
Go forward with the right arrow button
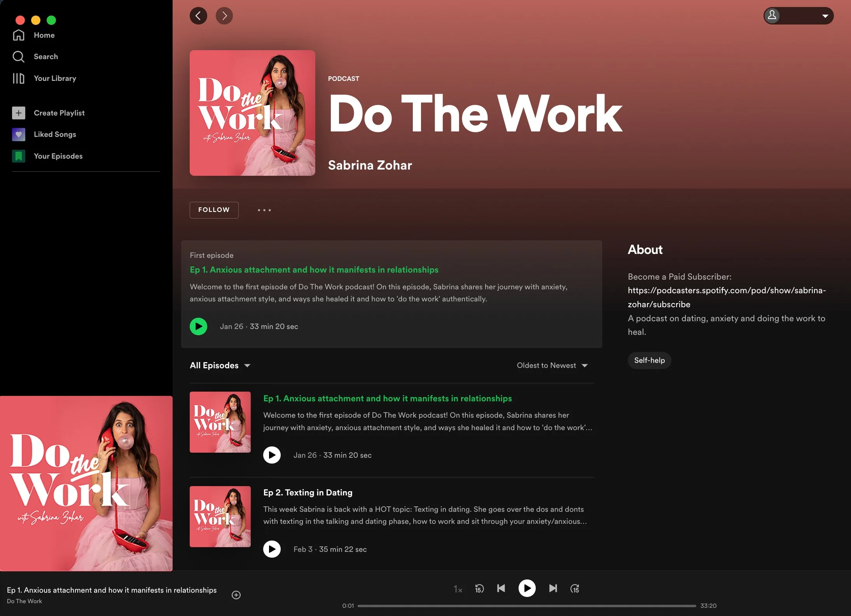point(224,16)
